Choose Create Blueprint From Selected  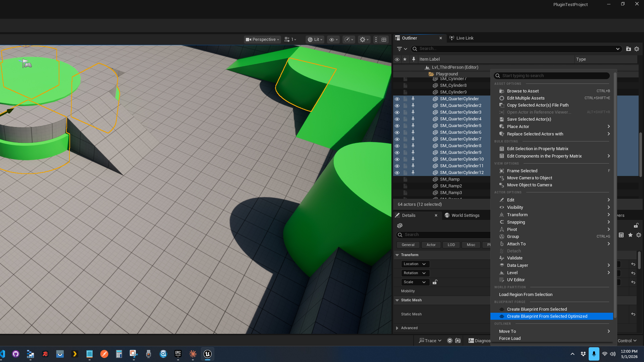(x=551, y=309)
